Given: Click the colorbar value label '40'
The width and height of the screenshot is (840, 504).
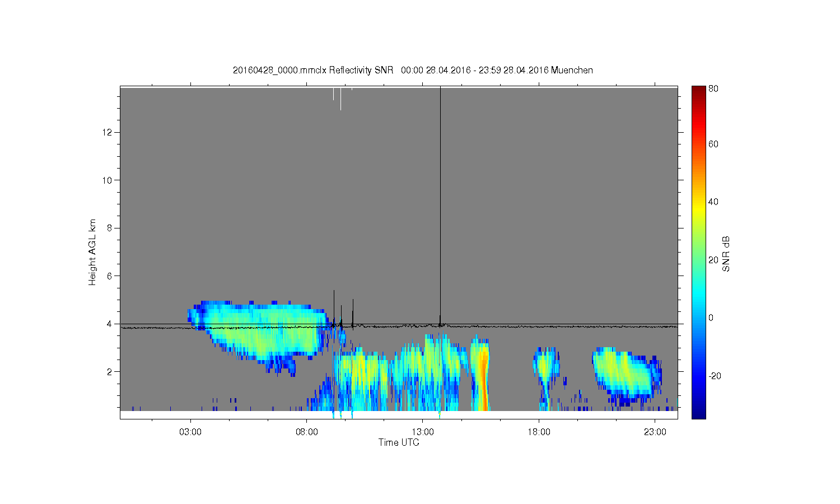Looking at the screenshot, I should pos(713,202).
